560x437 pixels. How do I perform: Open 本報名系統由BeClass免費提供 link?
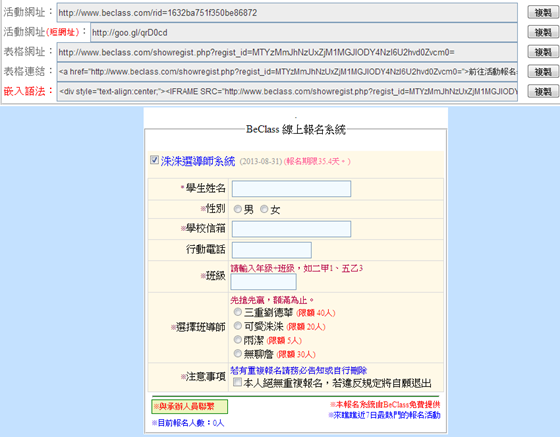click(385, 405)
